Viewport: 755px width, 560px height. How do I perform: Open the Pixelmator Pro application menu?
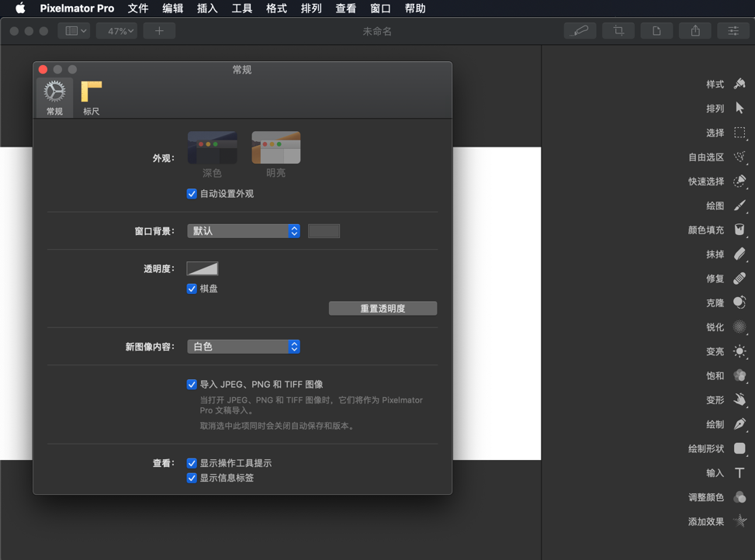(77, 9)
